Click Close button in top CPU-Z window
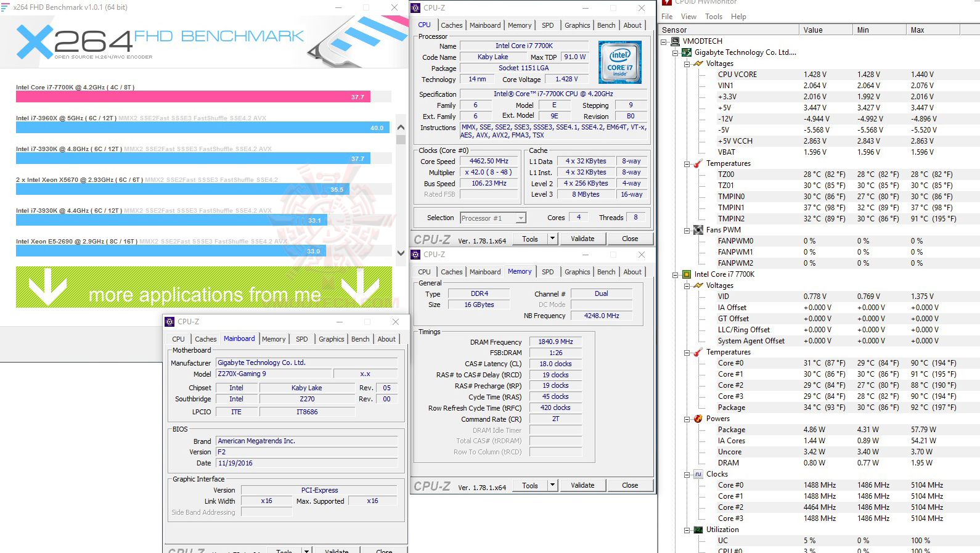This screenshot has width=980, height=553. (x=630, y=239)
